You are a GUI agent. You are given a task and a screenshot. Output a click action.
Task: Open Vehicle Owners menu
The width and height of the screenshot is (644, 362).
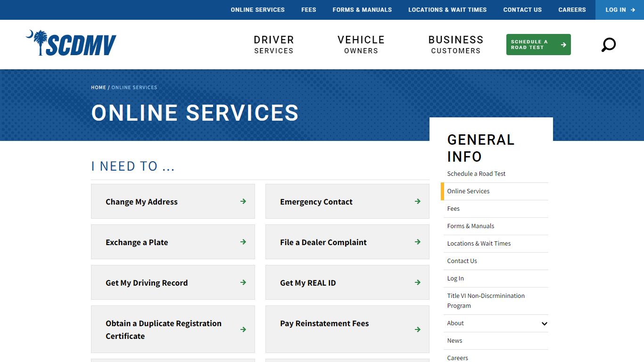coord(361,45)
